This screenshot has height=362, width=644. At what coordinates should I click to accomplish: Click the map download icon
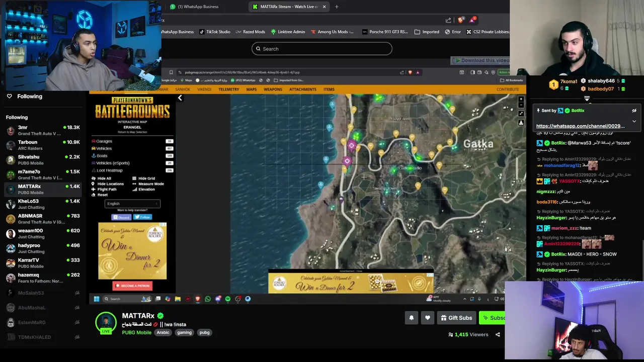521,123
